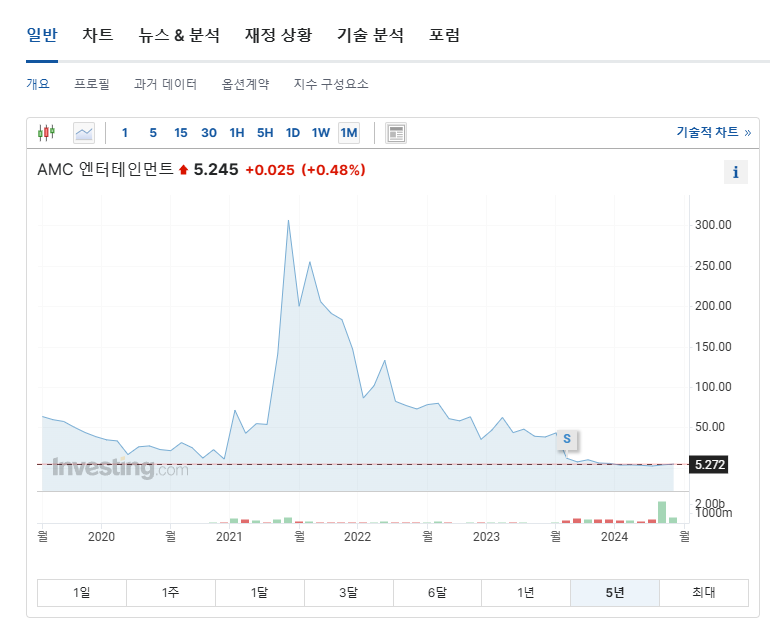770x642 pixels.
Task: Set the 1D interval
Action: pyautogui.click(x=293, y=133)
